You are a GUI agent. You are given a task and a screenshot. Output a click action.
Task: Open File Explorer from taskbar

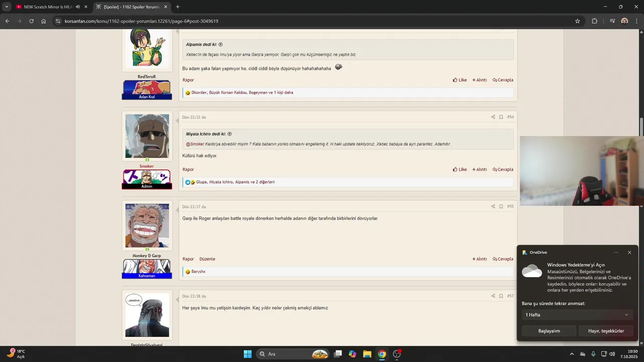[x=367, y=354]
